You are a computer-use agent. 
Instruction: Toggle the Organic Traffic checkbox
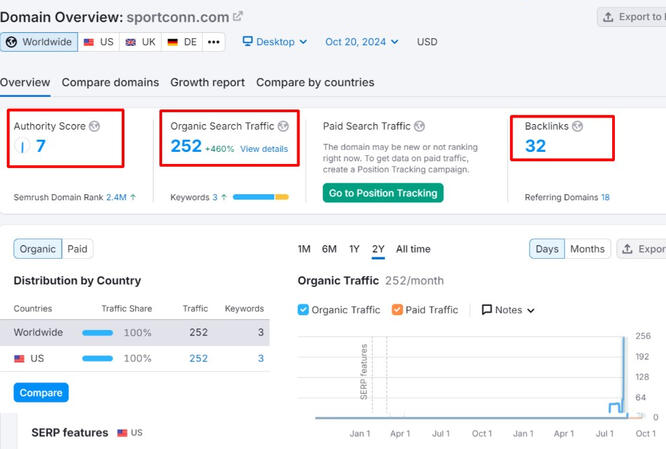click(304, 310)
